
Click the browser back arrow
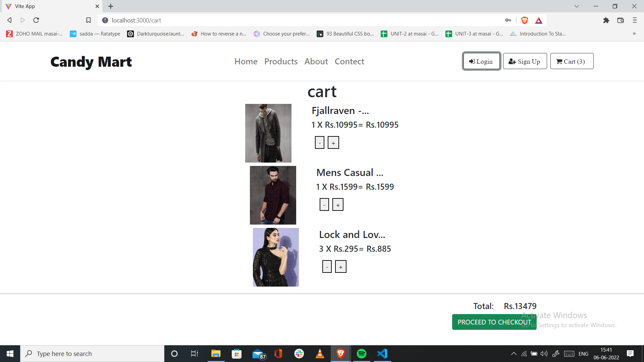click(9, 20)
